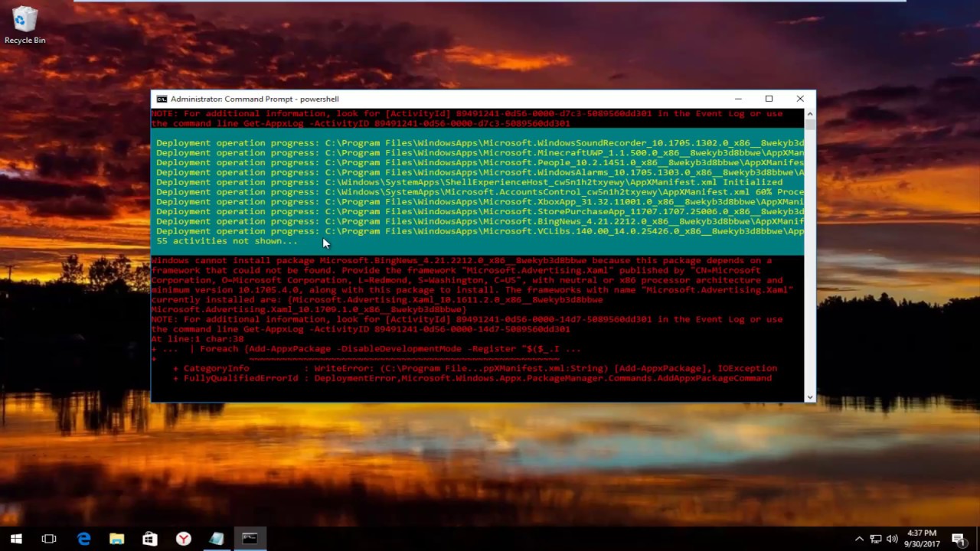This screenshot has height=551, width=980.
Task: Click the 'Windows cannot install package' error line
Action: pyautogui.click(x=462, y=261)
